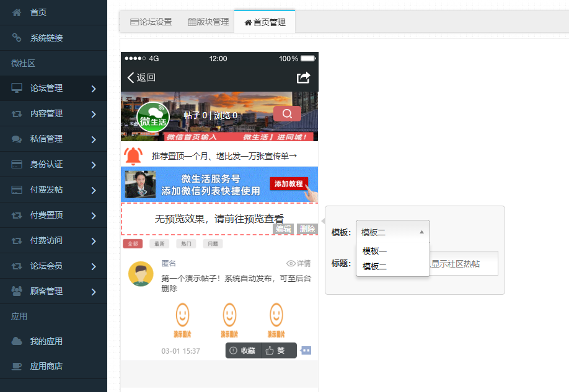The height and width of the screenshot is (392, 569).
Task: Open 我的应用 cloud icon in sidebar
Action: point(17,341)
